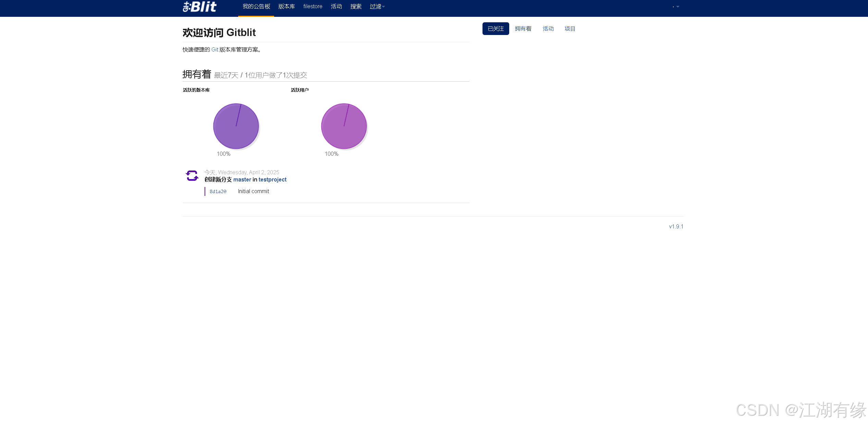Viewport: 868px width, 424px height.
Task: Select the 已关注 starred tab
Action: point(496,29)
